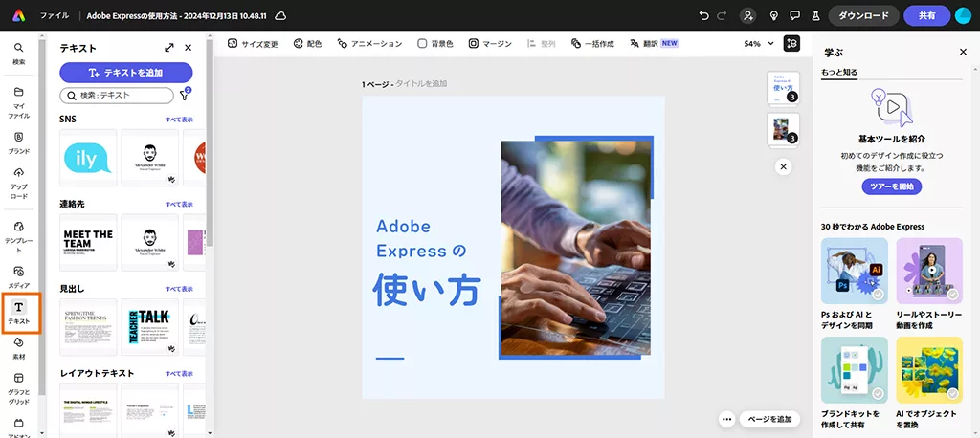Click the タイトルを追加 page title field
Image resolution: width=980 pixels, height=438 pixels.
(x=421, y=84)
